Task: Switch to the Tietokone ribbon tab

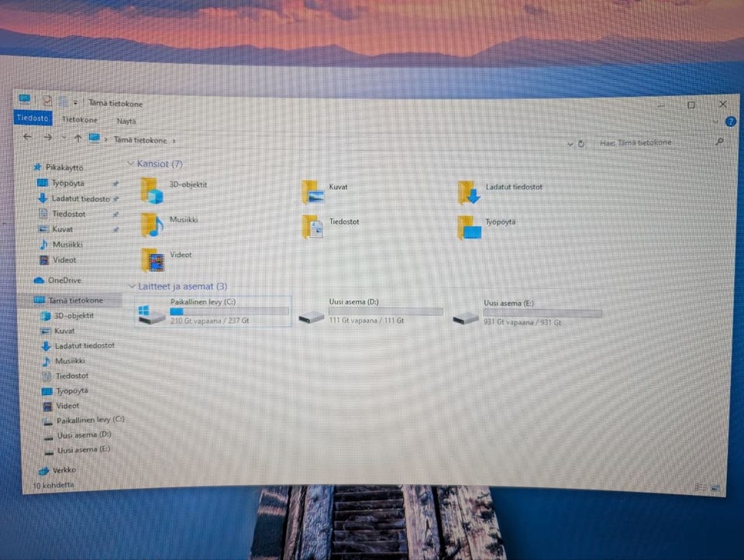Action: (80, 119)
